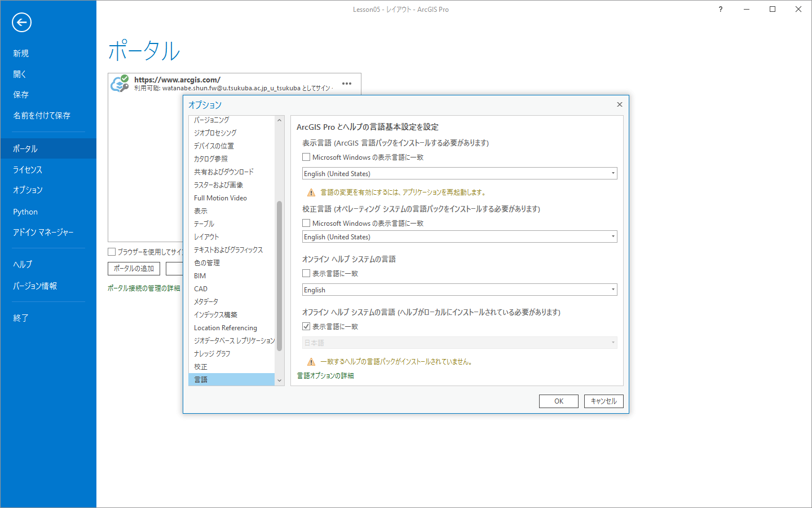Screen dimensions: 812x508
Task: Select ナレッジ グラフ in the options list
Action: pos(232,353)
